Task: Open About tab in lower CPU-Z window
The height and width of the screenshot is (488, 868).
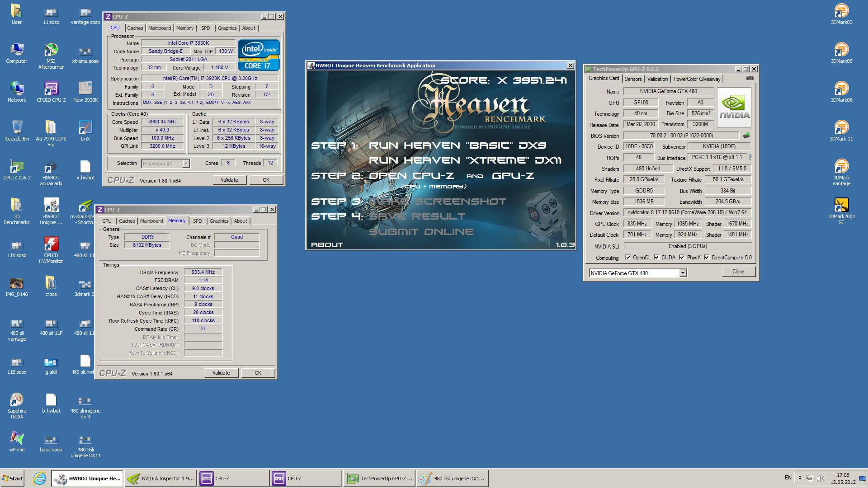Action: [x=241, y=221]
